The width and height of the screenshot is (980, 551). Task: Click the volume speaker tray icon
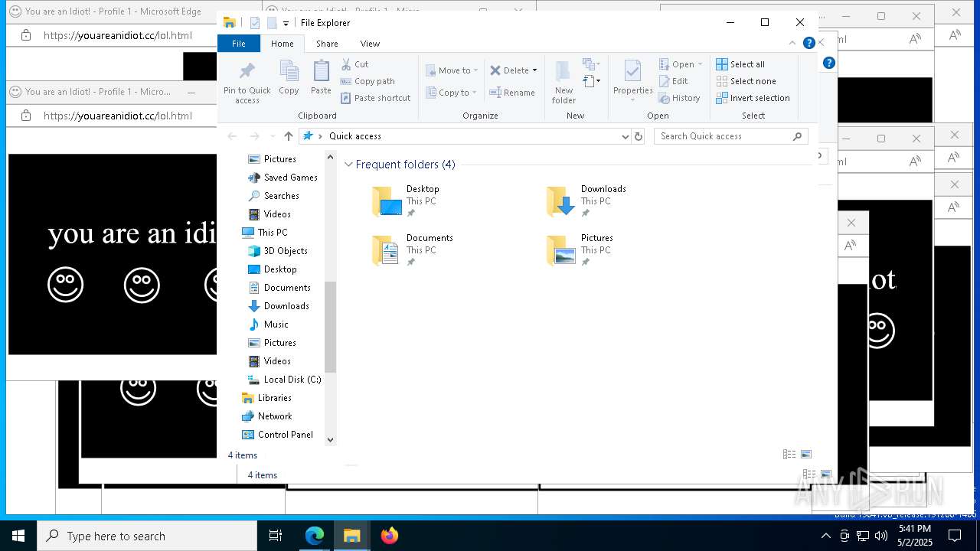pyautogui.click(x=881, y=536)
